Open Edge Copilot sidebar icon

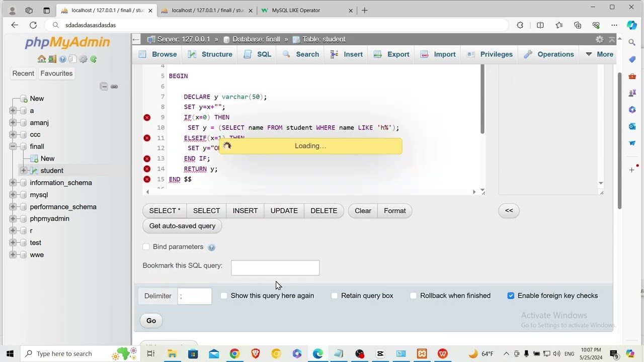coord(632,25)
